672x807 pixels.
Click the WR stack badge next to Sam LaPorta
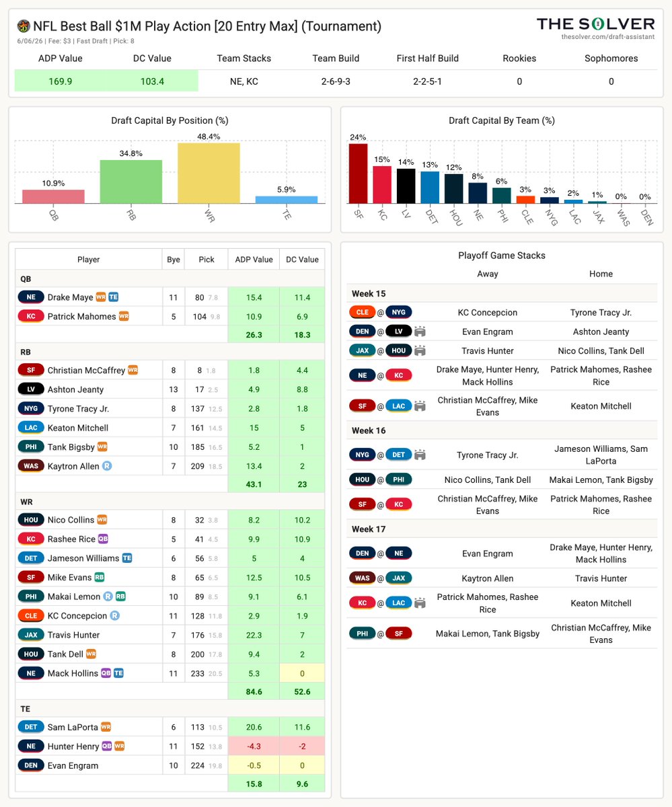(104, 727)
